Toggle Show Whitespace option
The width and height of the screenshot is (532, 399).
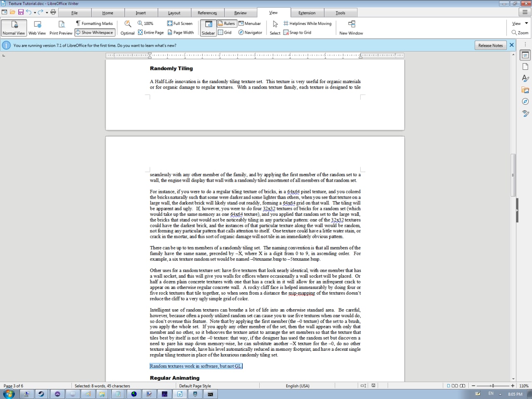pyautogui.click(x=94, y=32)
